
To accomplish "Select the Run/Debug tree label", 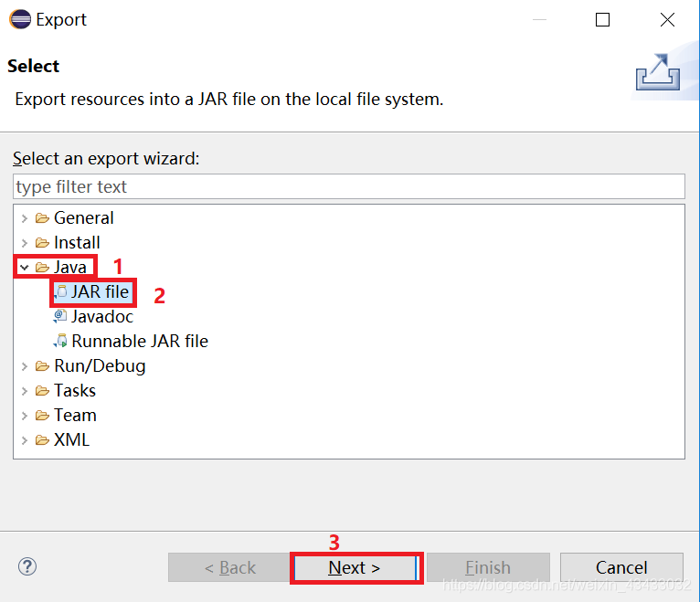I will (100, 366).
